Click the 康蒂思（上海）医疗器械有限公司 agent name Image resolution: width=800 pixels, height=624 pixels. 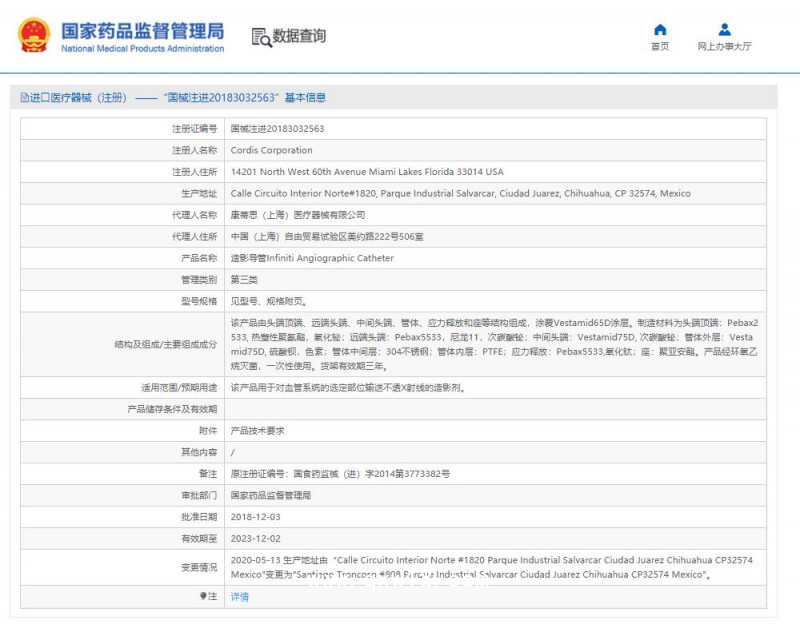pos(298,215)
